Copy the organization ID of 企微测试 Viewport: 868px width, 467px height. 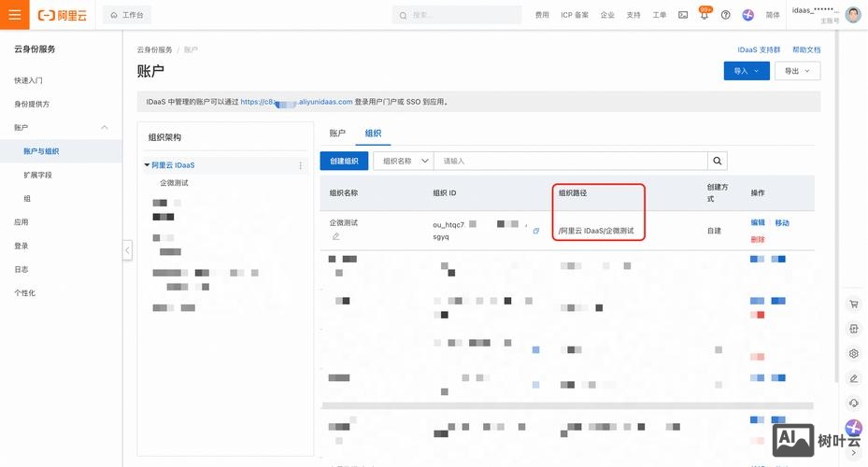coord(535,231)
